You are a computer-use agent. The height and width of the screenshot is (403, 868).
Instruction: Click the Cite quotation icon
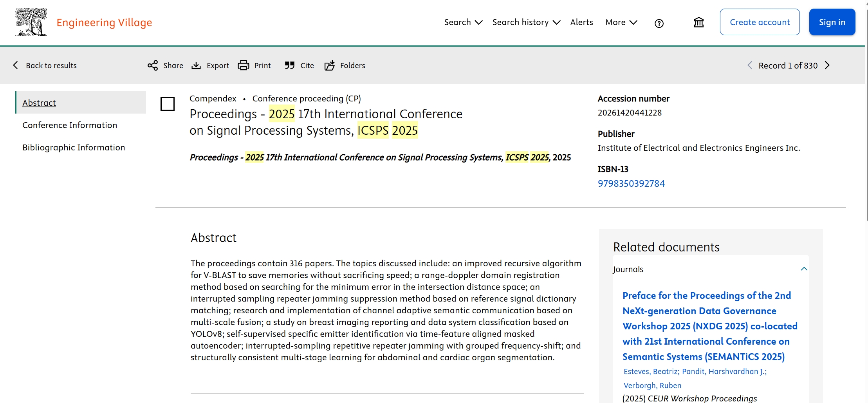tap(290, 65)
